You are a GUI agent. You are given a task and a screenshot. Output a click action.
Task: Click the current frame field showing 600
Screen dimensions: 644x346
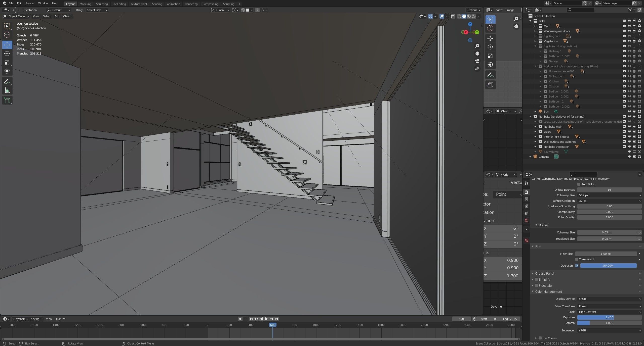461,319
